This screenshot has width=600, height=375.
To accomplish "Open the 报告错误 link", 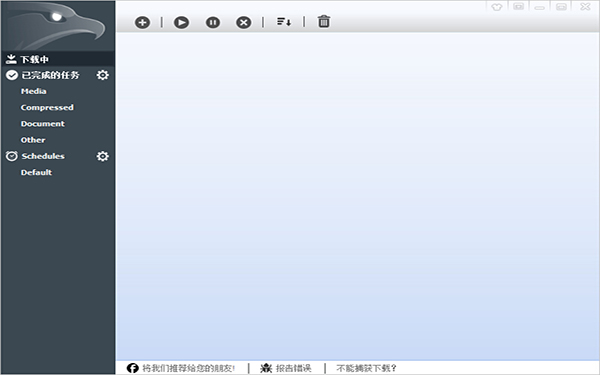I will click(x=293, y=368).
